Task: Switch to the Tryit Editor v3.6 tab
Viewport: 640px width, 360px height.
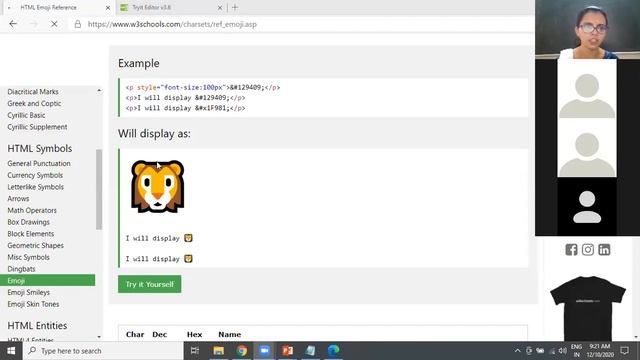Action: [171, 7]
